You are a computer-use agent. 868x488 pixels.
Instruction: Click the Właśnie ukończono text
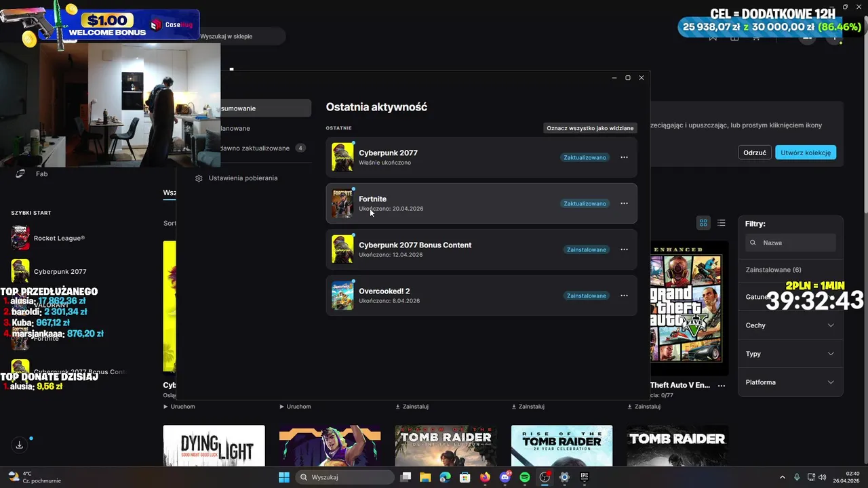coord(384,163)
